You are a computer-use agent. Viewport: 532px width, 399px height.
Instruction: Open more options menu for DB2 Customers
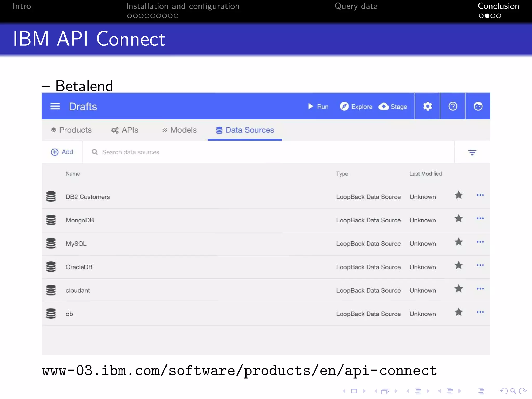pos(480,195)
